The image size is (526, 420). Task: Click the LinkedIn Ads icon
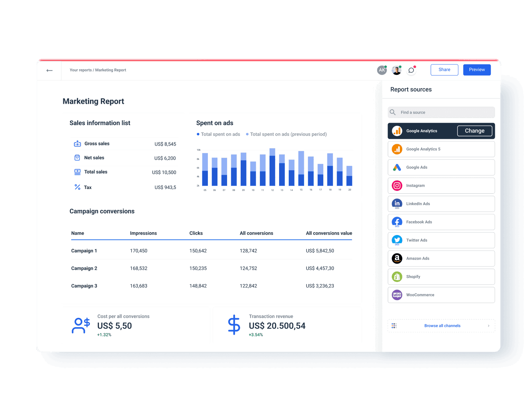point(397,203)
